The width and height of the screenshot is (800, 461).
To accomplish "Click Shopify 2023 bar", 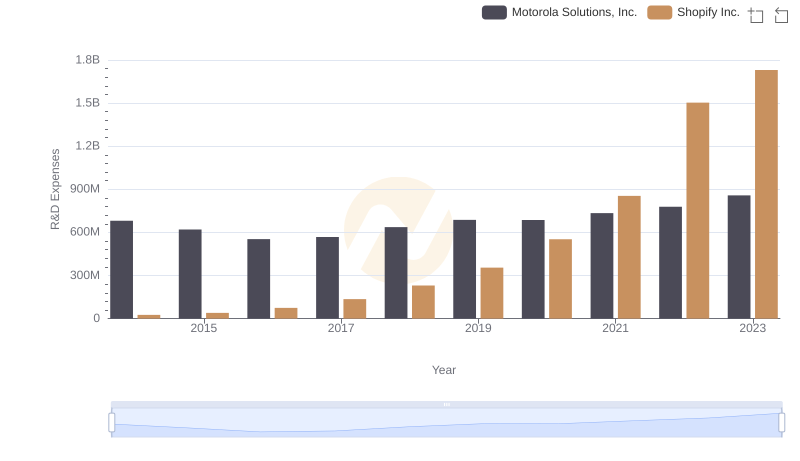I will (x=766, y=194).
